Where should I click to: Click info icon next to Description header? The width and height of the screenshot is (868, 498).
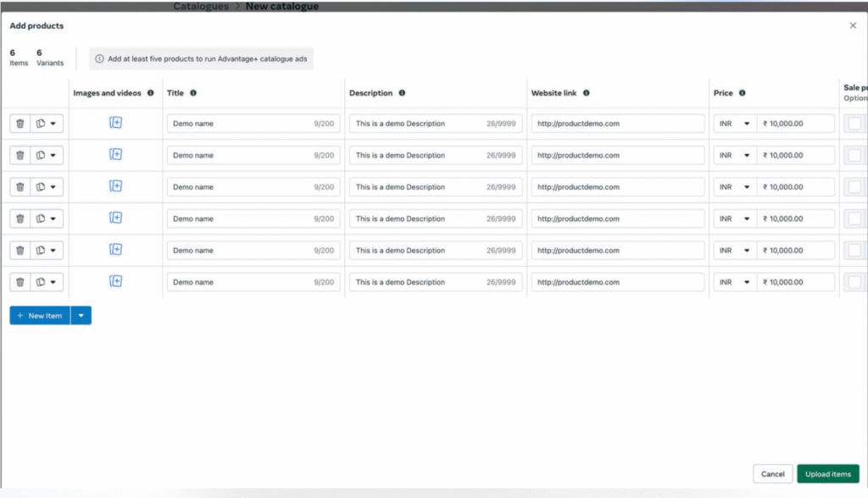click(402, 93)
